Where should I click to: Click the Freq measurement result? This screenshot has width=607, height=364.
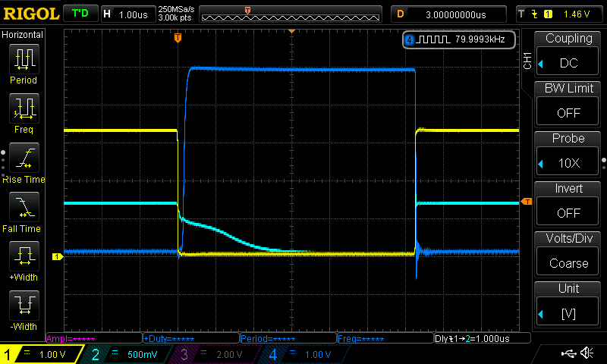click(x=385, y=338)
